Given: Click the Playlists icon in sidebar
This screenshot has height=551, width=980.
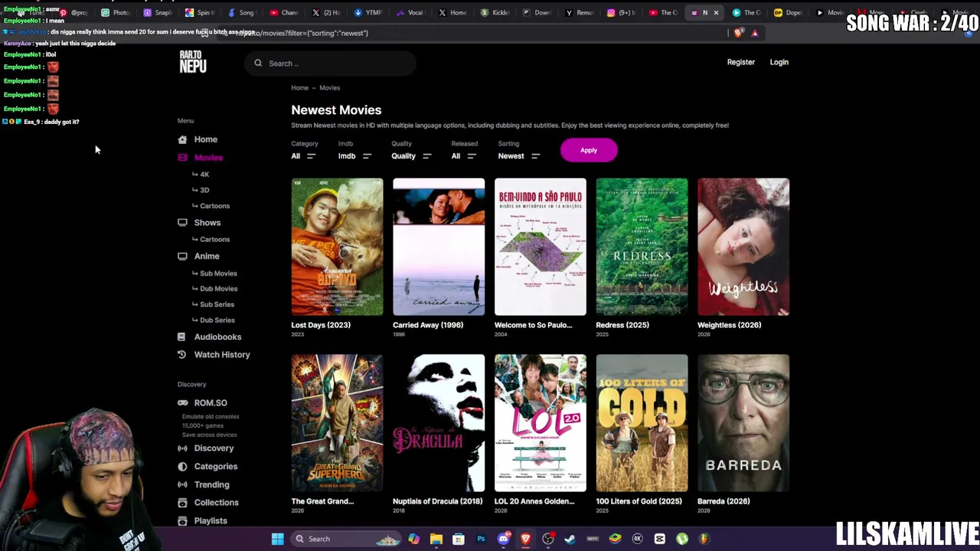Looking at the screenshot, I should click(x=182, y=521).
